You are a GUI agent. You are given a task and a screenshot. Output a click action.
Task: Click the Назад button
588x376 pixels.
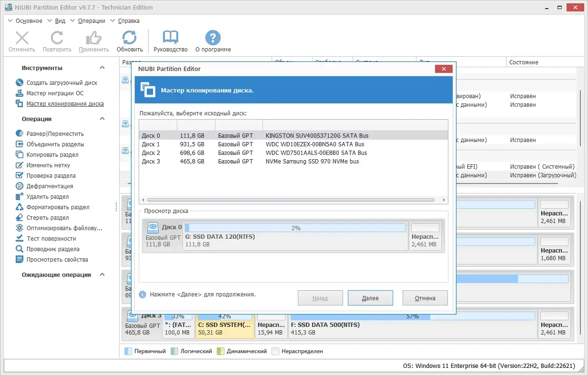tap(320, 298)
